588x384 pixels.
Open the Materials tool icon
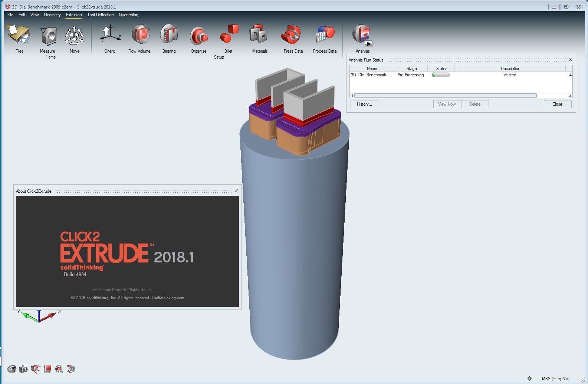click(x=259, y=34)
